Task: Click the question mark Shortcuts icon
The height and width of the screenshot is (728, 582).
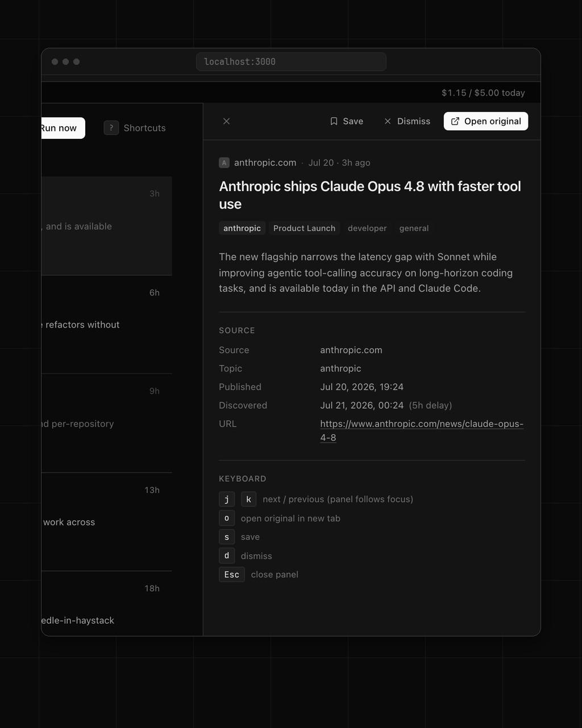Action: click(111, 128)
